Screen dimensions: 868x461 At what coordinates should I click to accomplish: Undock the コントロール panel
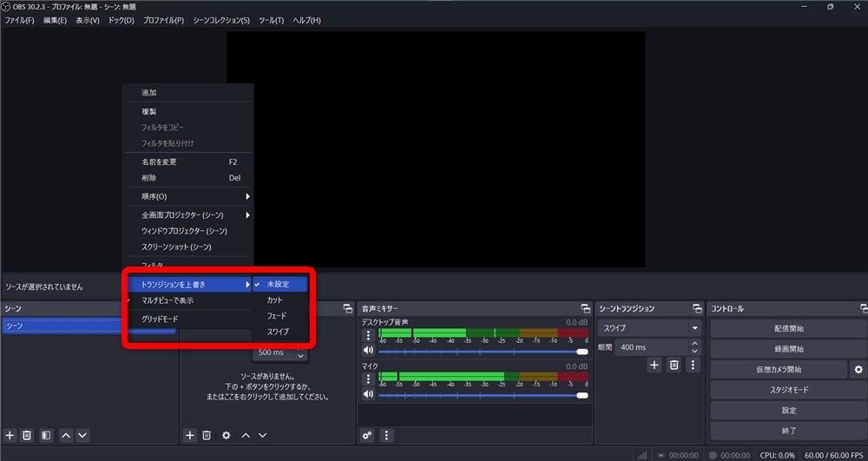pyautogui.click(x=864, y=308)
